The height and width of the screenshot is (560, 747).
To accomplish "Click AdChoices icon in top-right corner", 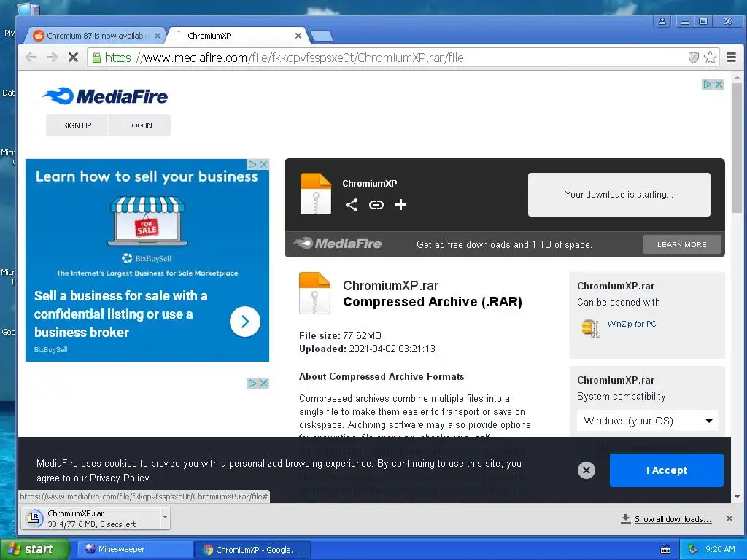I will [x=708, y=85].
